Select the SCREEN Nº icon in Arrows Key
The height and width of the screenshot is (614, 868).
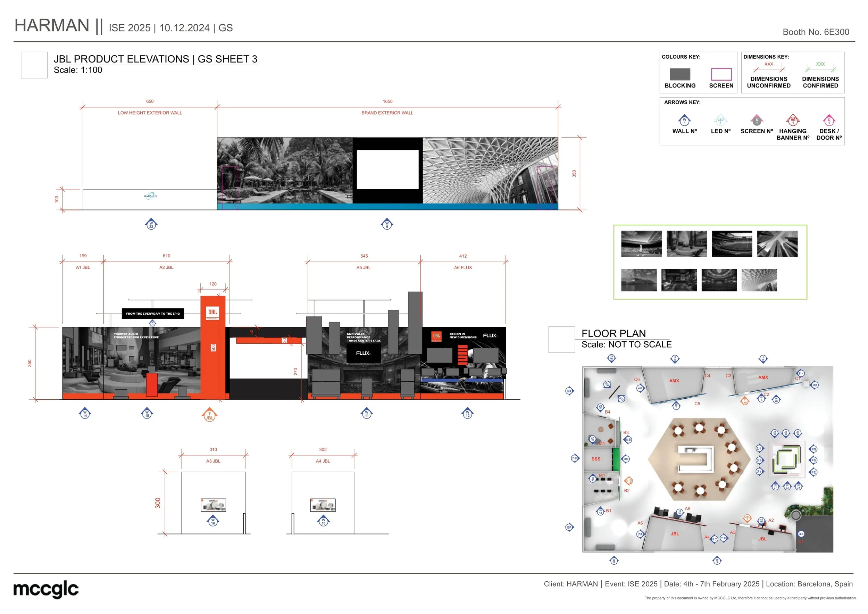click(x=757, y=120)
